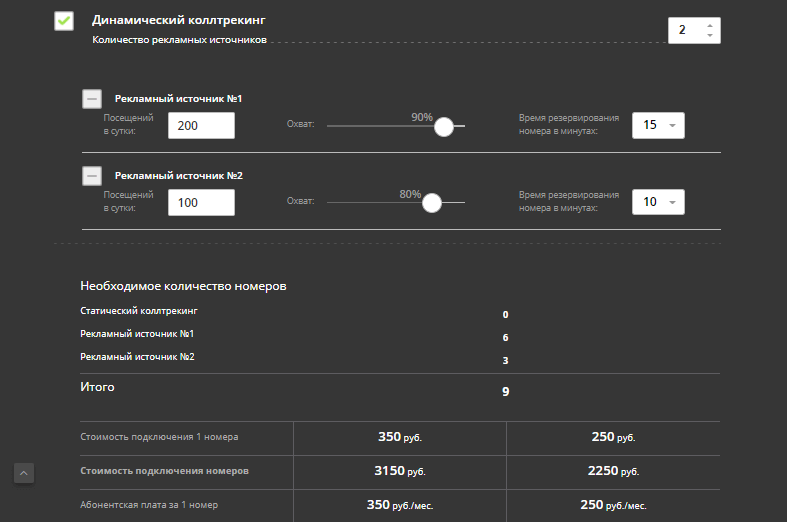The image size is (787, 522).
Task: Collapse Рекламный источник №2 with minus icon
Action: (91, 176)
